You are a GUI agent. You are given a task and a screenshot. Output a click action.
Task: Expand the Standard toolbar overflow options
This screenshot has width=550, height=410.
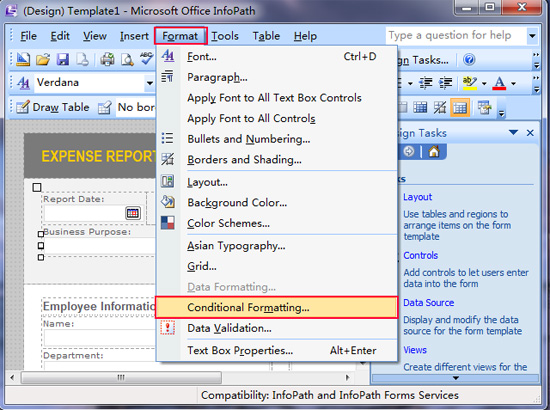point(536,60)
